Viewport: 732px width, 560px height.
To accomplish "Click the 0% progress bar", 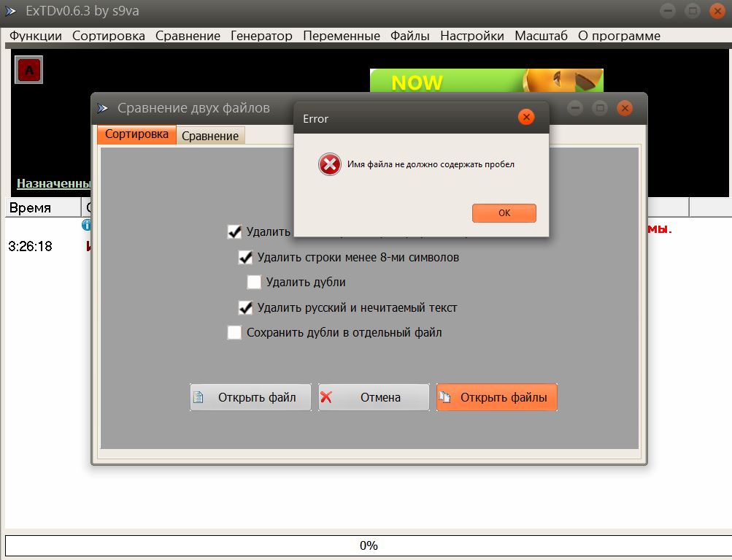I will point(367,545).
